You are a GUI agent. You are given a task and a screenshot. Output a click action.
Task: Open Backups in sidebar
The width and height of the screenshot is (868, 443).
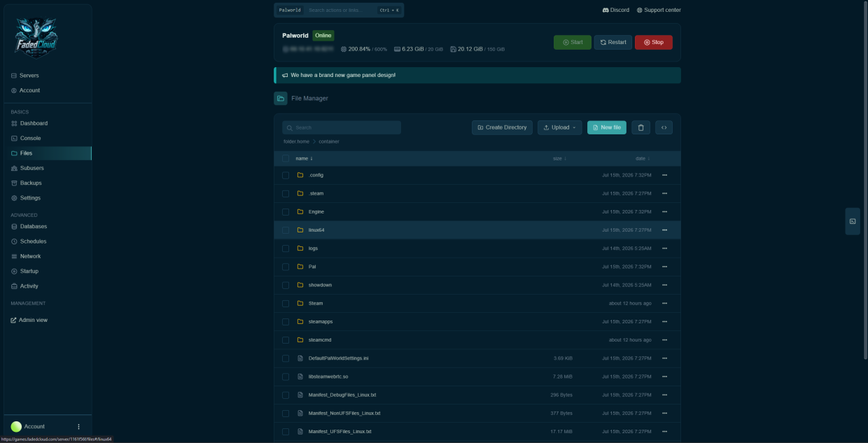(31, 183)
